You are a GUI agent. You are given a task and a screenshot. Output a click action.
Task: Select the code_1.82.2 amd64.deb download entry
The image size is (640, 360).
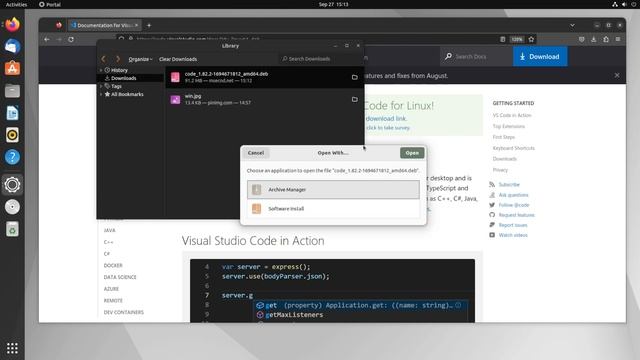coord(264,77)
